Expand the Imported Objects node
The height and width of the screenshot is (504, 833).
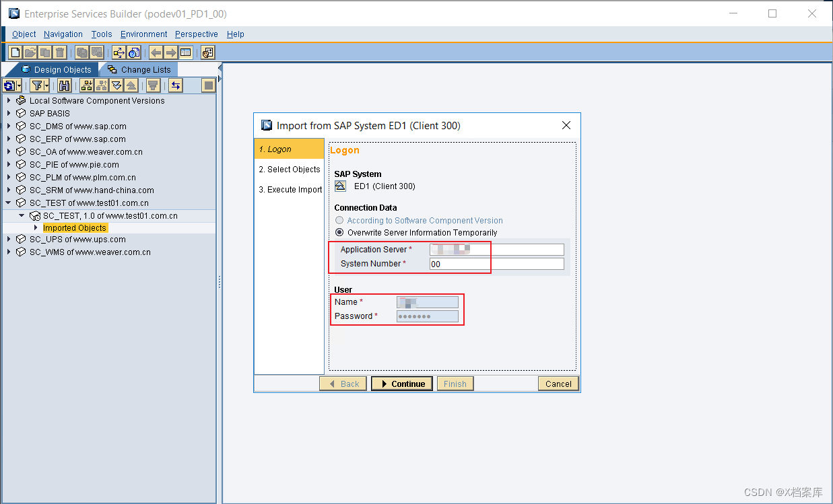(36, 228)
